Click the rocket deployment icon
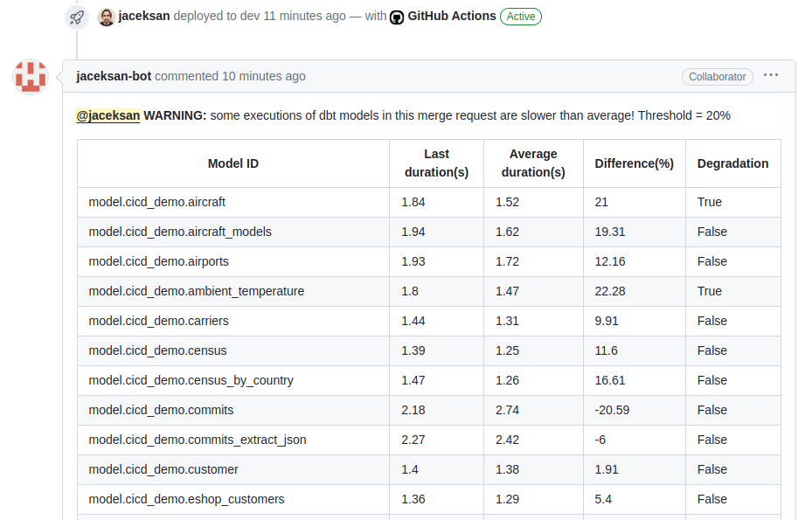Screen dimensions: 812x520 tap(76, 17)
